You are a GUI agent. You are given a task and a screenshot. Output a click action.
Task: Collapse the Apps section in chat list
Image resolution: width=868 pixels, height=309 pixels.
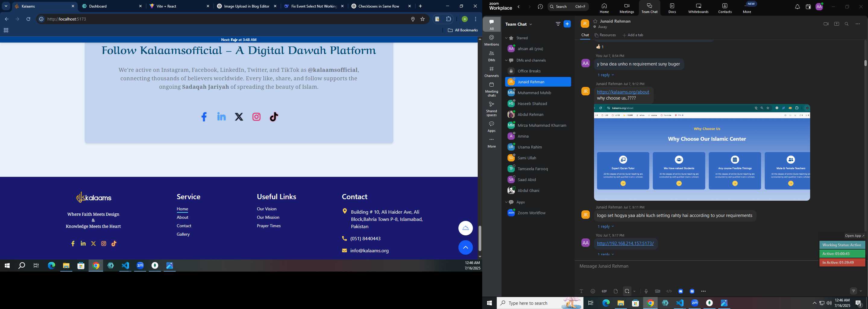pyautogui.click(x=506, y=202)
